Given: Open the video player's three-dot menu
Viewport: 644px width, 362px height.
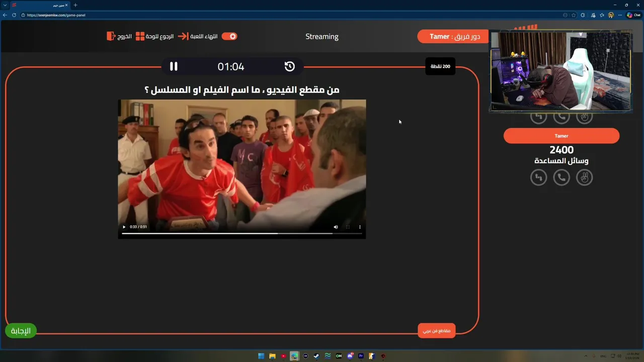Looking at the screenshot, I should pyautogui.click(x=360, y=227).
